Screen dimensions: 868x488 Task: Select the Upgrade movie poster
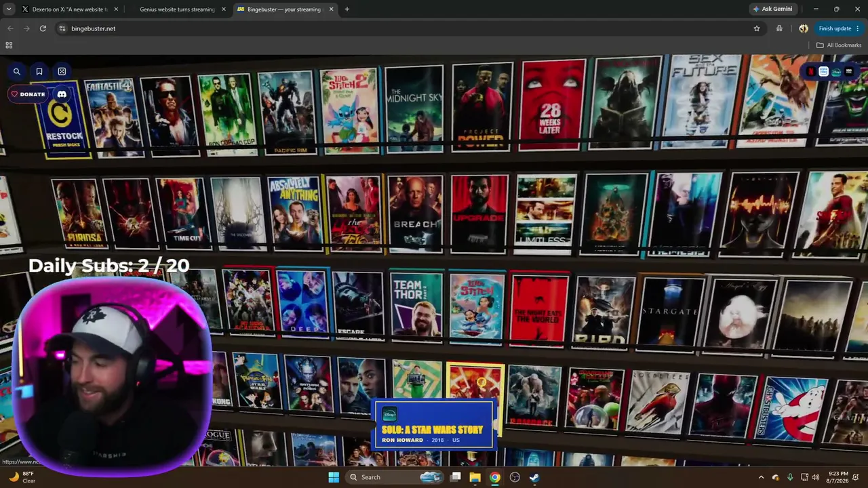coord(479,214)
